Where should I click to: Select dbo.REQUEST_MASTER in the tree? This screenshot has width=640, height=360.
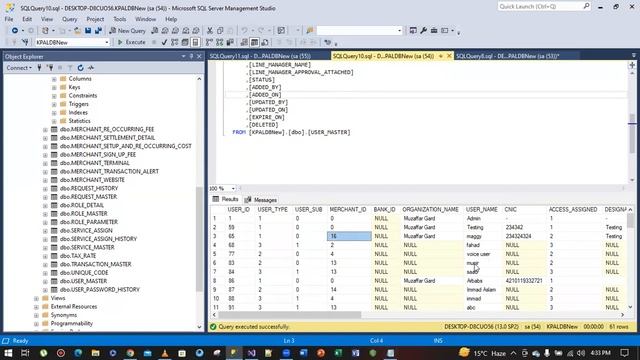(88, 197)
